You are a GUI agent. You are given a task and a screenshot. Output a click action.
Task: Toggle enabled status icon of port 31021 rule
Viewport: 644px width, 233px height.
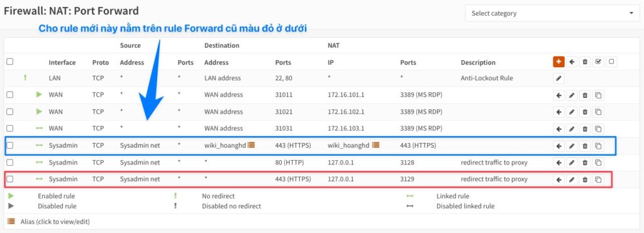pos(39,112)
